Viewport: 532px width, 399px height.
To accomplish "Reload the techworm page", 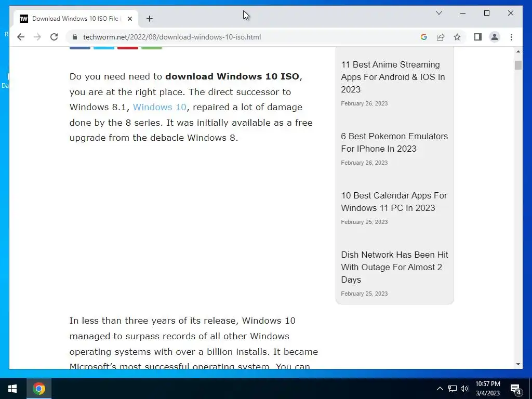I will [54, 37].
